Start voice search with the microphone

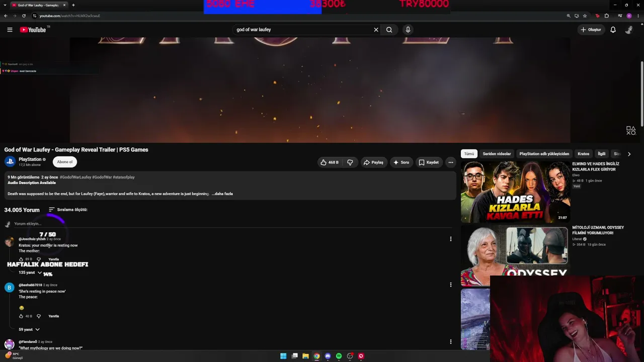(x=408, y=30)
